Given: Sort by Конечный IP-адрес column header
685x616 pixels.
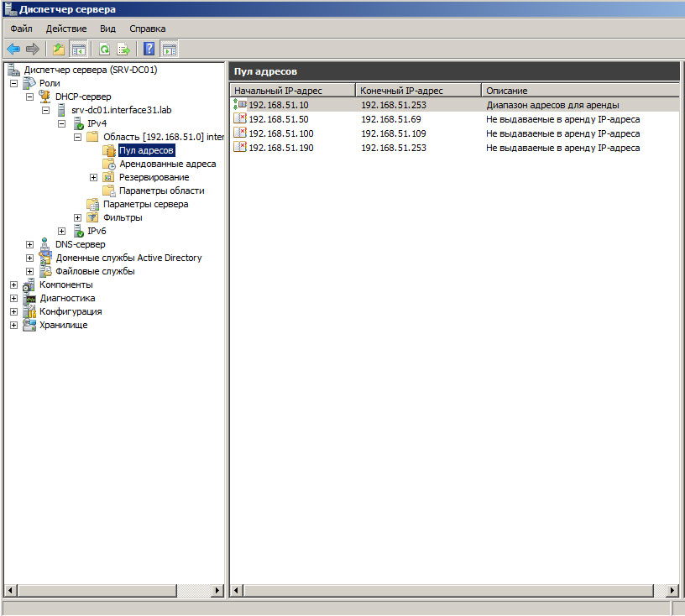Looking at the screenshot, I should click(x=417, y=90).
